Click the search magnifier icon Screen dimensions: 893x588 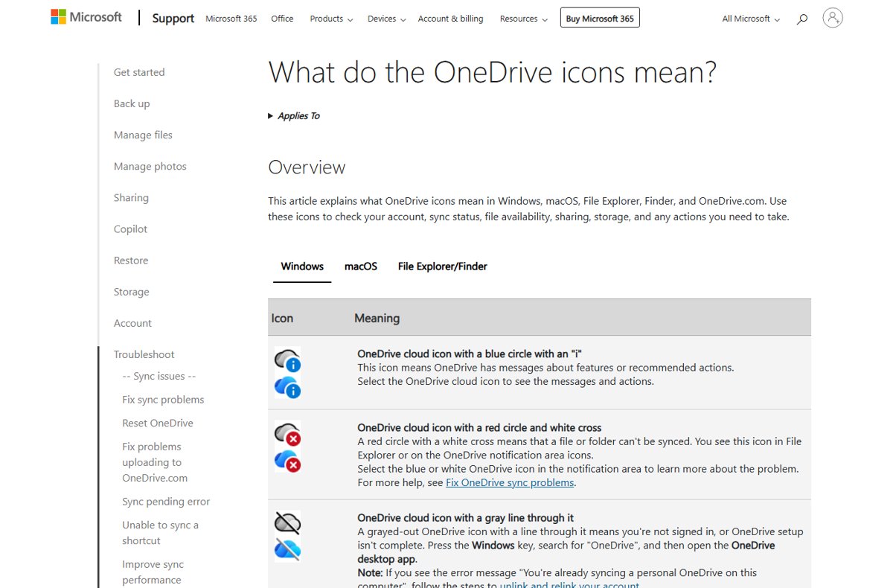pyautogui.click(x=801, y=19)
